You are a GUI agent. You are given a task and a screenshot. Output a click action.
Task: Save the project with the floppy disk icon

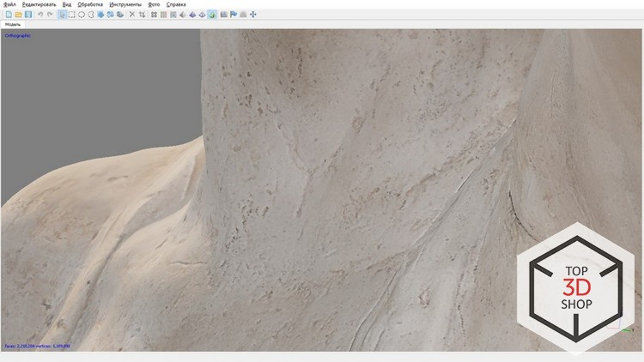(28, 15)
